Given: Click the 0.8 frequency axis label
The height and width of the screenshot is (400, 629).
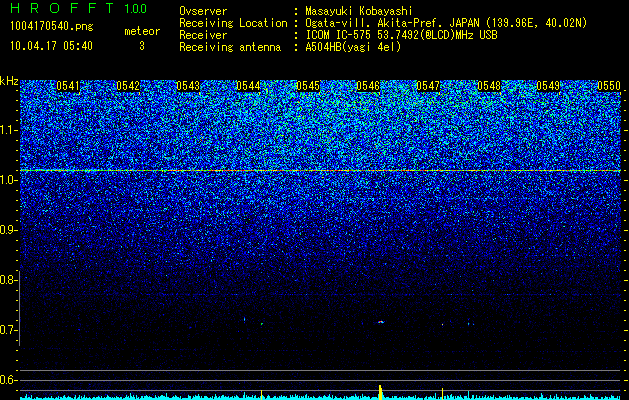Looking at the screenshot, I should coord(8,280).
